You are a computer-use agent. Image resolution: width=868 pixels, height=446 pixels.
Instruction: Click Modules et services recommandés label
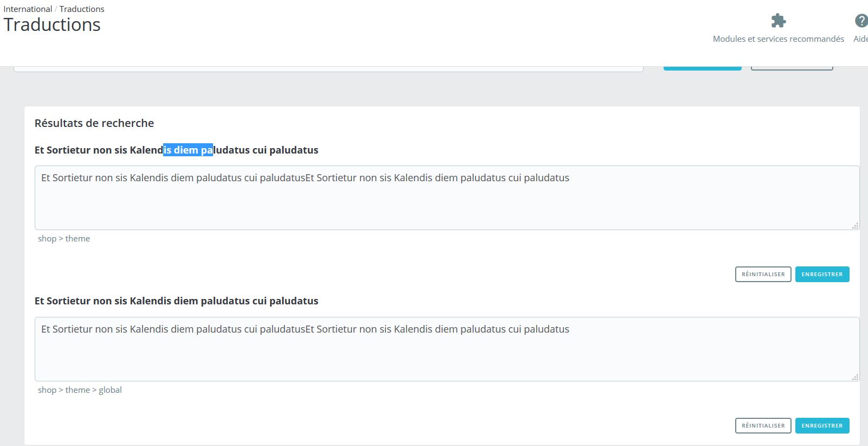[x=778, y=39]
